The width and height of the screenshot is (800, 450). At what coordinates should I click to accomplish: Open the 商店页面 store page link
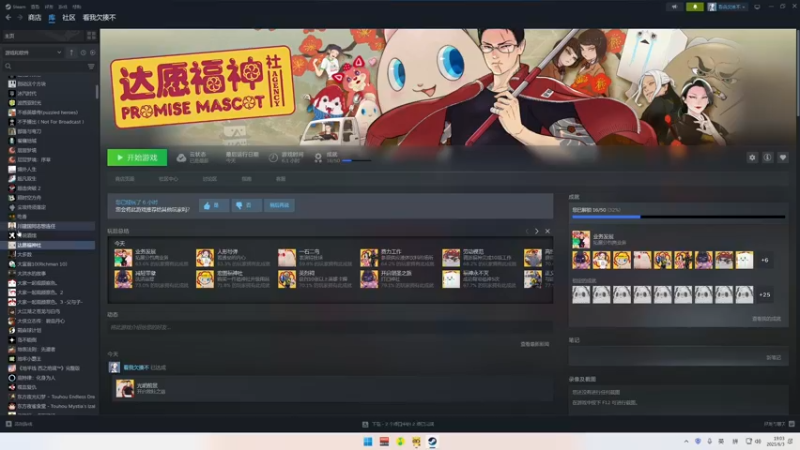pos(125,179)
